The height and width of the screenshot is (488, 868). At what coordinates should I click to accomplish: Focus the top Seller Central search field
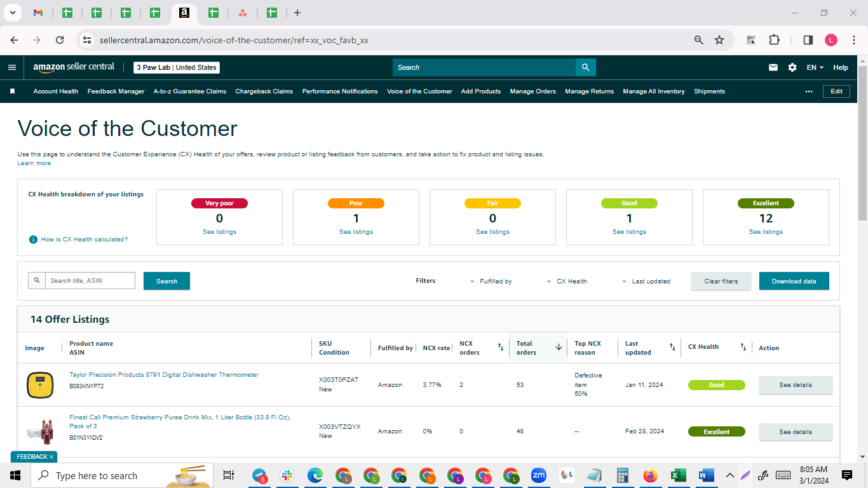click(484, 67)
